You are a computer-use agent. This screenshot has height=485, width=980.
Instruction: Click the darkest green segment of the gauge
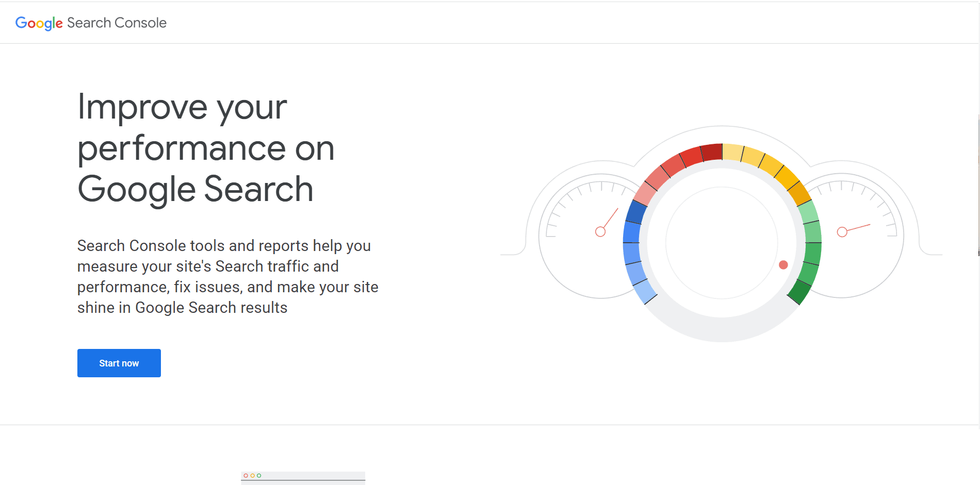point(800,291)
